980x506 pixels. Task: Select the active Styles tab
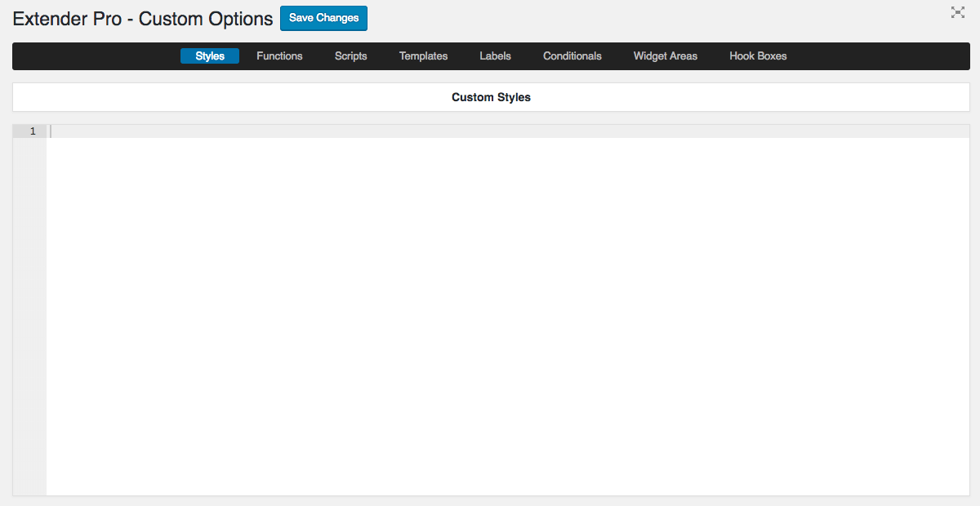pyautogui.click(x=210, y=56)
